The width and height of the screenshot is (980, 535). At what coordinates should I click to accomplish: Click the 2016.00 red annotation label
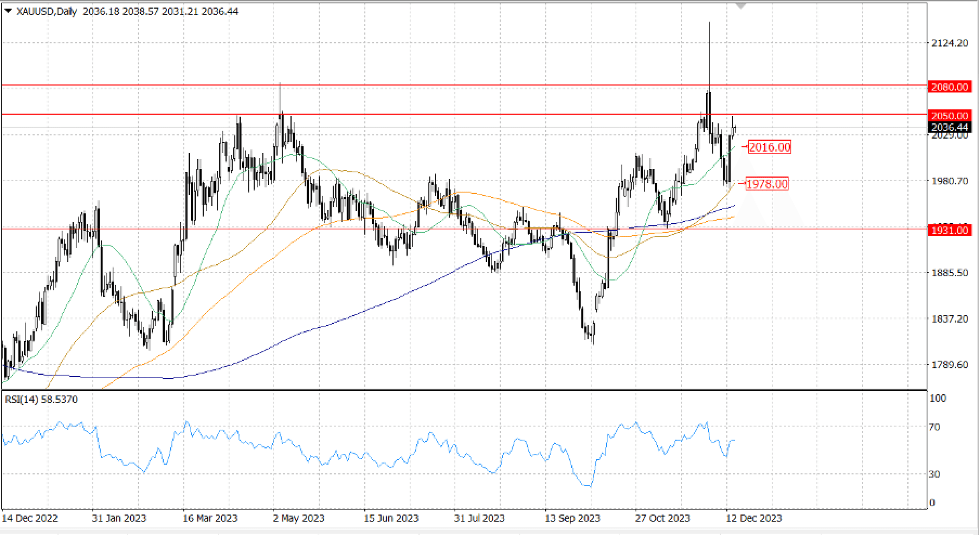[769, 147]
